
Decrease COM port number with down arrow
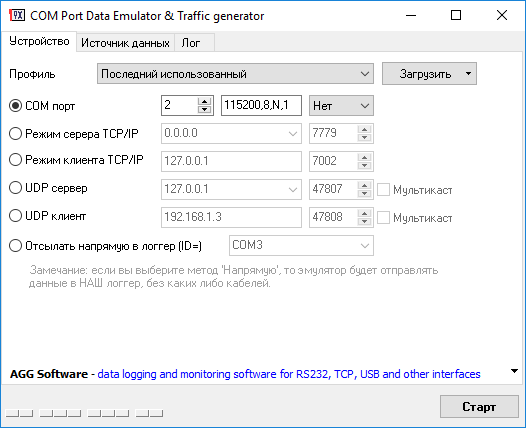click(204, 109)
